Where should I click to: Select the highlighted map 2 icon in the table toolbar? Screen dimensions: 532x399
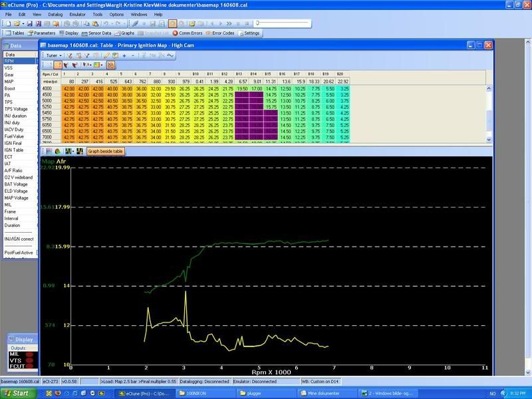(58, 65)
